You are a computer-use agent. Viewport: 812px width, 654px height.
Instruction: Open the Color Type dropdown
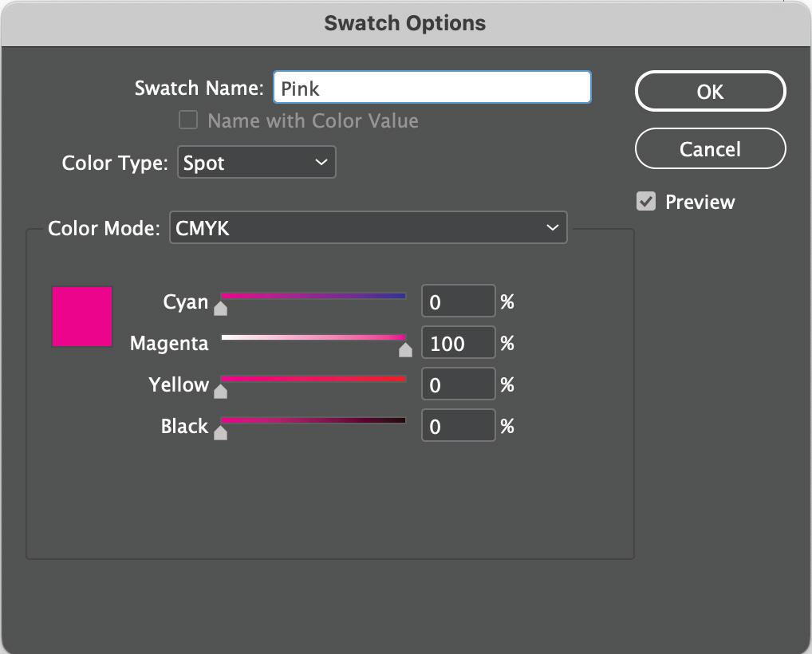tap(256, 163)
